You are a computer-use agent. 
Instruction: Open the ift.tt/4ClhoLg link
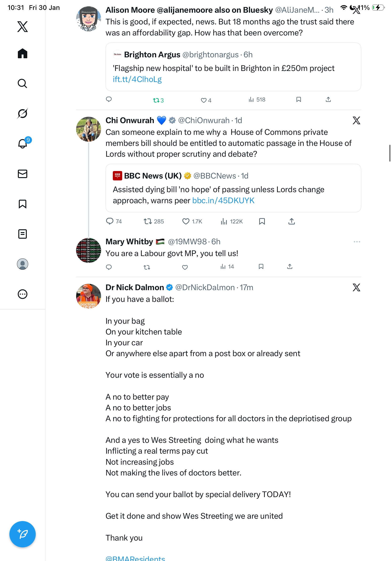137,79
